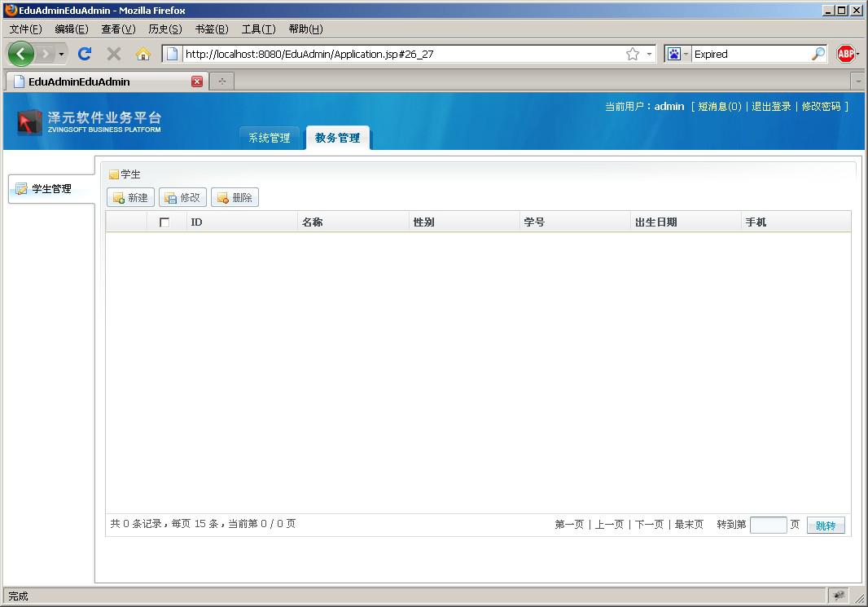
Task: Go to the Firefox home page icon
Action: point(143,54)
